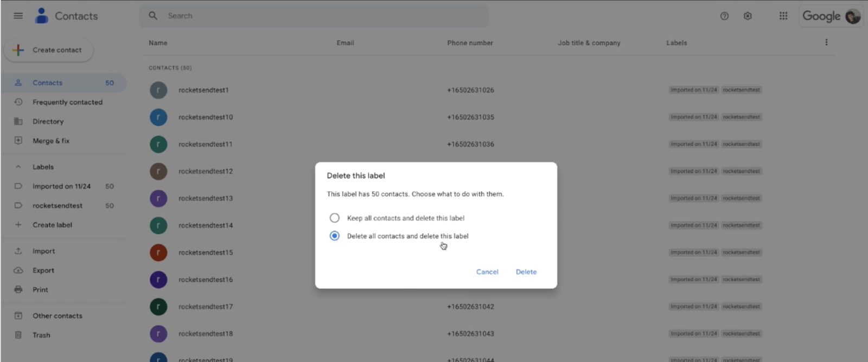Viewport: 868px width, 362px height.
Task: Click the Labels column header
Action: [x=676, y=43]
